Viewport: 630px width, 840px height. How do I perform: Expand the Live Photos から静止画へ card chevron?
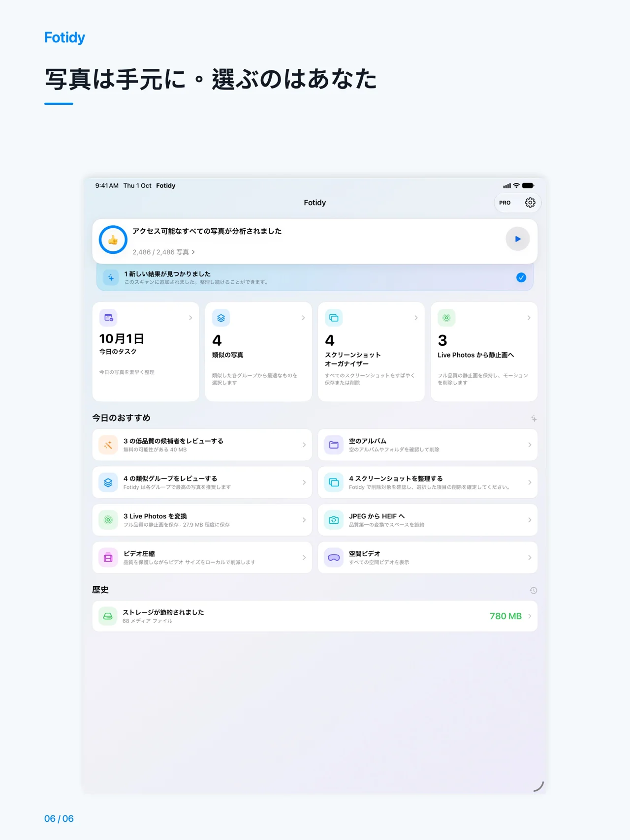529,318
